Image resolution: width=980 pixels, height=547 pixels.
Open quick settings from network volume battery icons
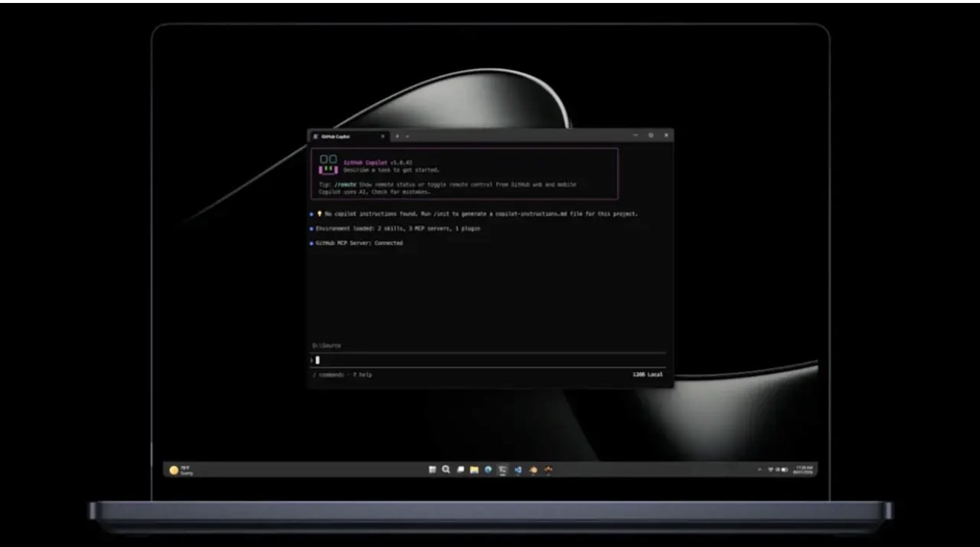778,470
